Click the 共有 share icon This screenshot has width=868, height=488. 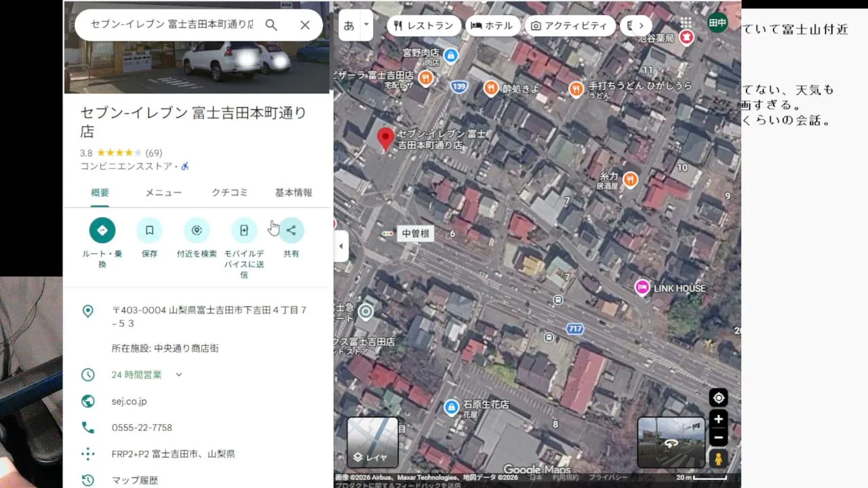point(291,230)
